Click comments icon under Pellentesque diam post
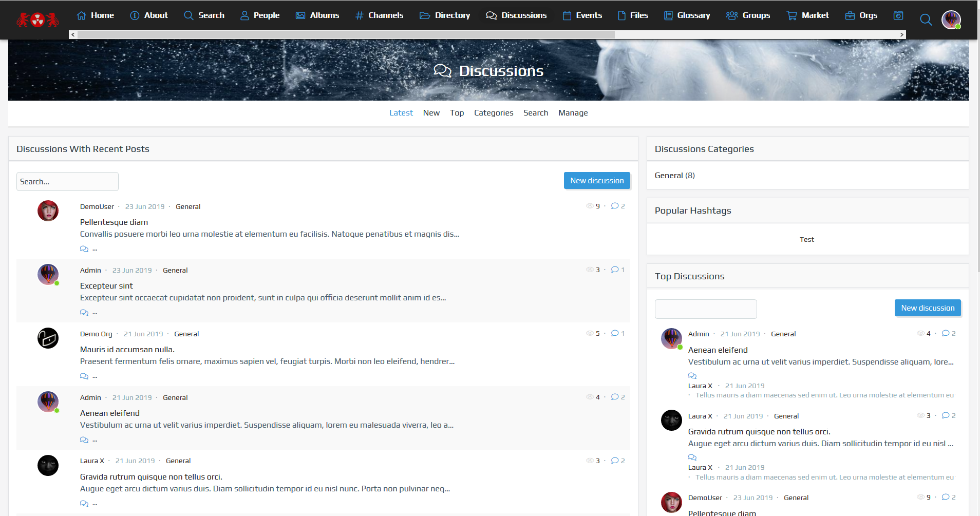Viewport: 980px width, 516px height. [84, 249]
